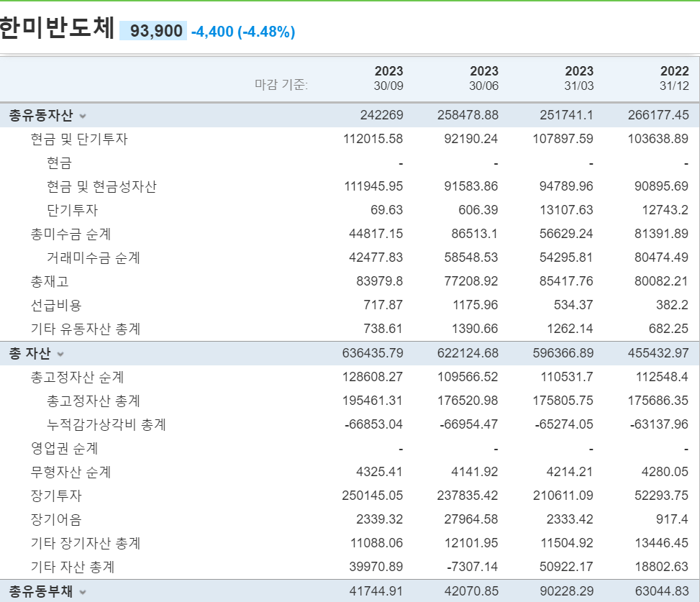
Task: Click the 총재고 row label
Action: pyautogui.click(x=50, y=281)
